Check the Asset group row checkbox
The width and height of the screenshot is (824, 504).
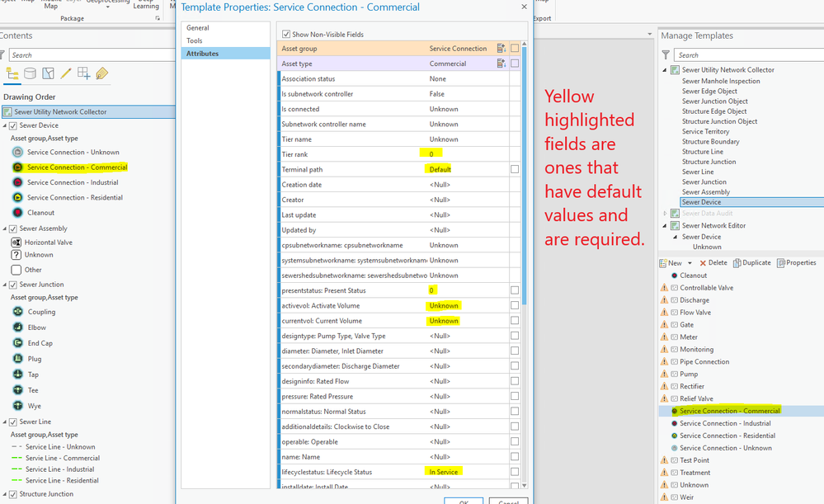tap(515, 49)
